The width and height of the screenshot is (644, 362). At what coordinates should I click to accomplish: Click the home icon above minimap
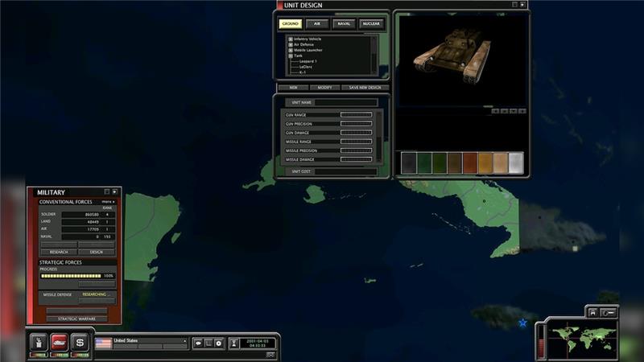coord(592,311)
